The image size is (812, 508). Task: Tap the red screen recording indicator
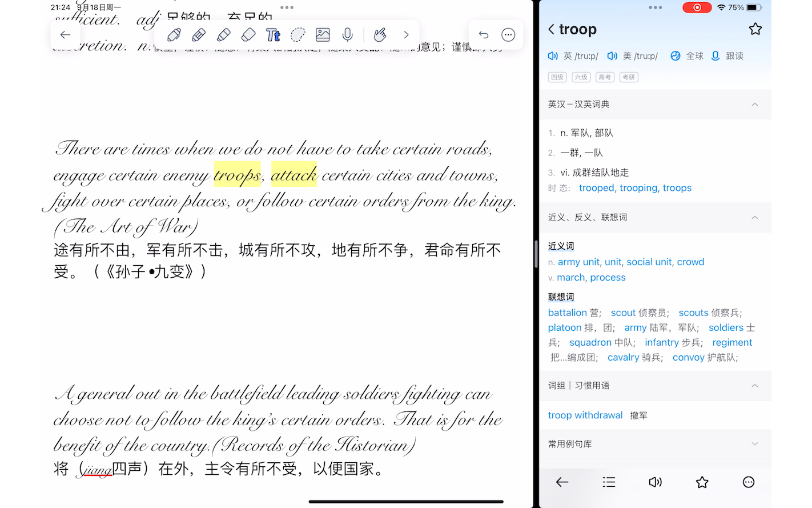coord(697,7)
